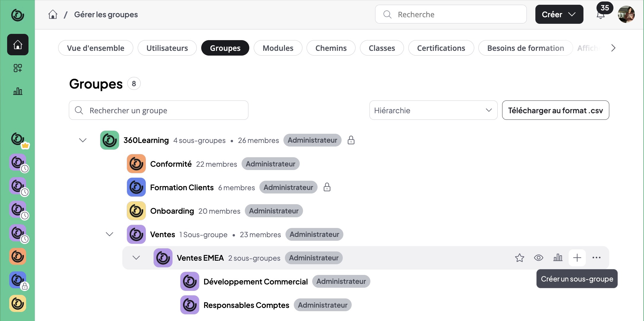Select the yellow group icon in the sidebar

18,303
